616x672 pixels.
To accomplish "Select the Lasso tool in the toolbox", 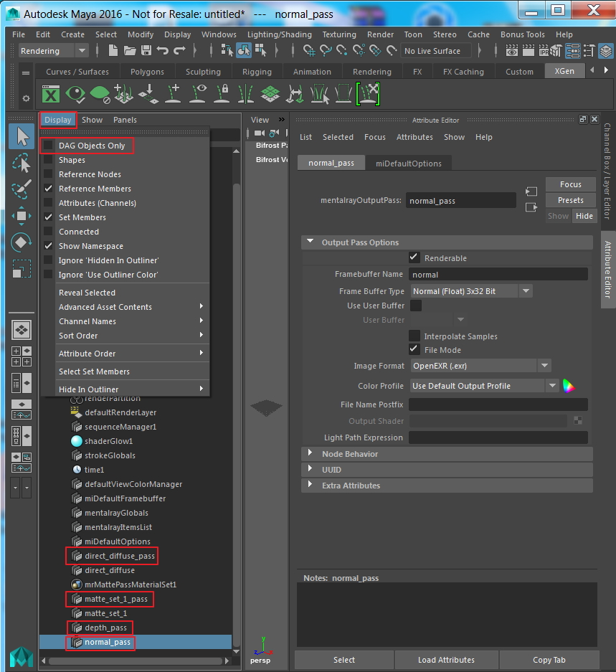I will pyautogui.click(x=22, y=162).
